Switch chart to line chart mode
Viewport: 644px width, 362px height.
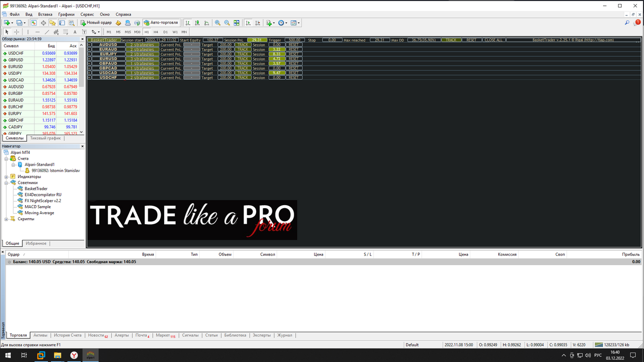(207, 23)
